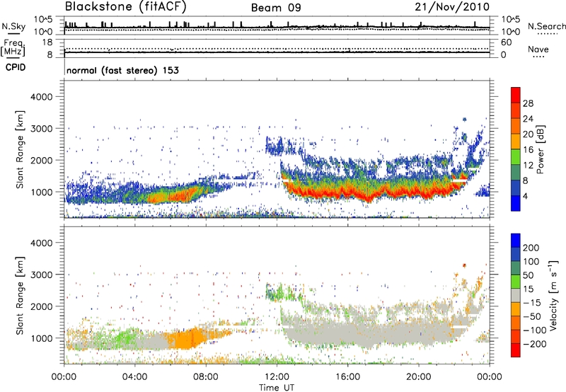Image resolution: width=566 pixels, height=392 pixels.
Task: Select the gray segment of Velocity colorbar
Action: click(x=516, y=295)
